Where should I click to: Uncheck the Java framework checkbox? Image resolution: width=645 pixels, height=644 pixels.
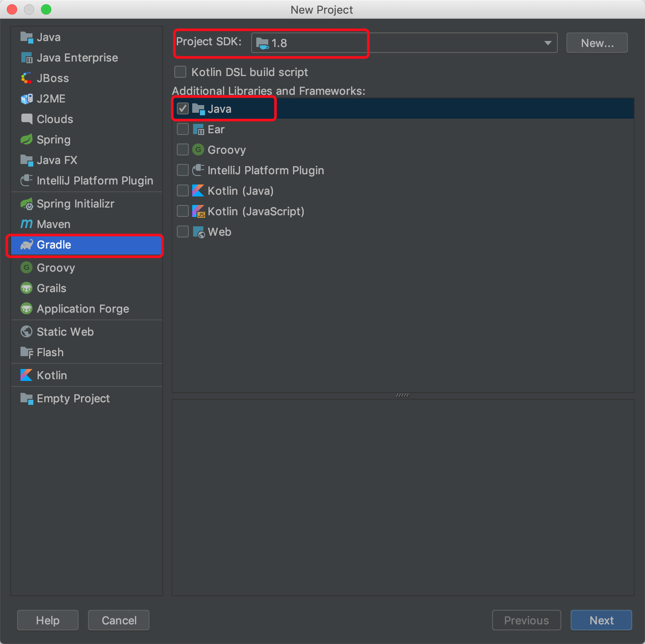(183, 108)
